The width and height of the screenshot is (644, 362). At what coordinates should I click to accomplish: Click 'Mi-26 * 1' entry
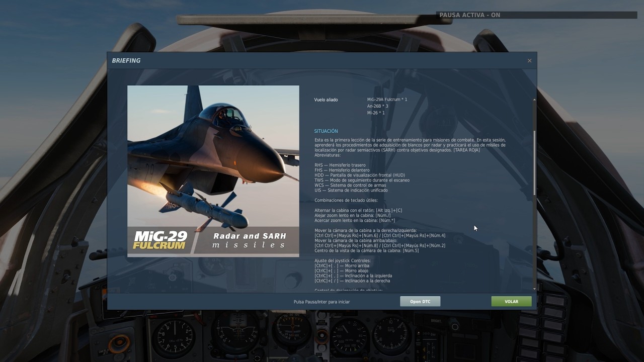376,113
